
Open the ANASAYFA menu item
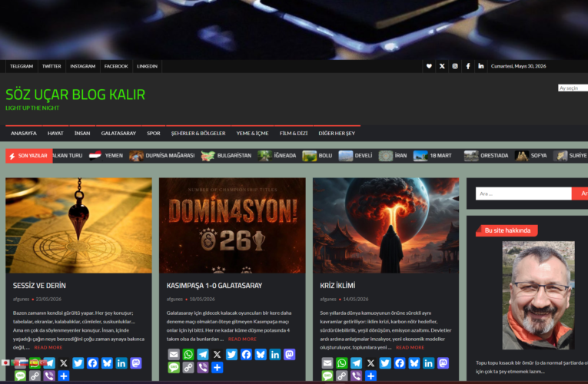[x=24, y=134]
